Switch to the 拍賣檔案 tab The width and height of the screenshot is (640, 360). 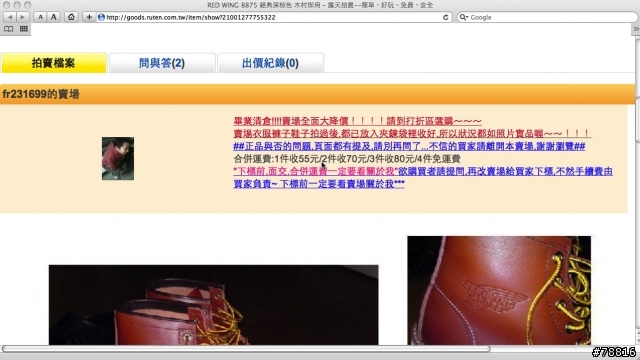pyautogui.click(x=53, y=63)
